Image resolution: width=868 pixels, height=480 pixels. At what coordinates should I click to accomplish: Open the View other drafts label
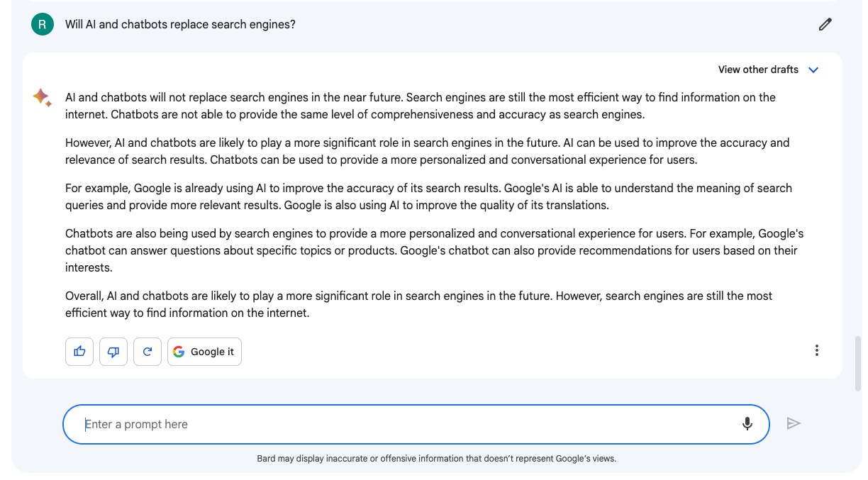758,69
